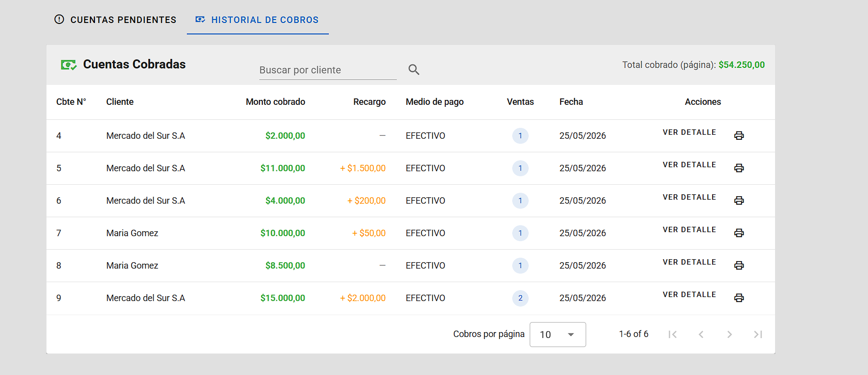Click the Ventas badge in Cbte 7 row

pos(520,233)
